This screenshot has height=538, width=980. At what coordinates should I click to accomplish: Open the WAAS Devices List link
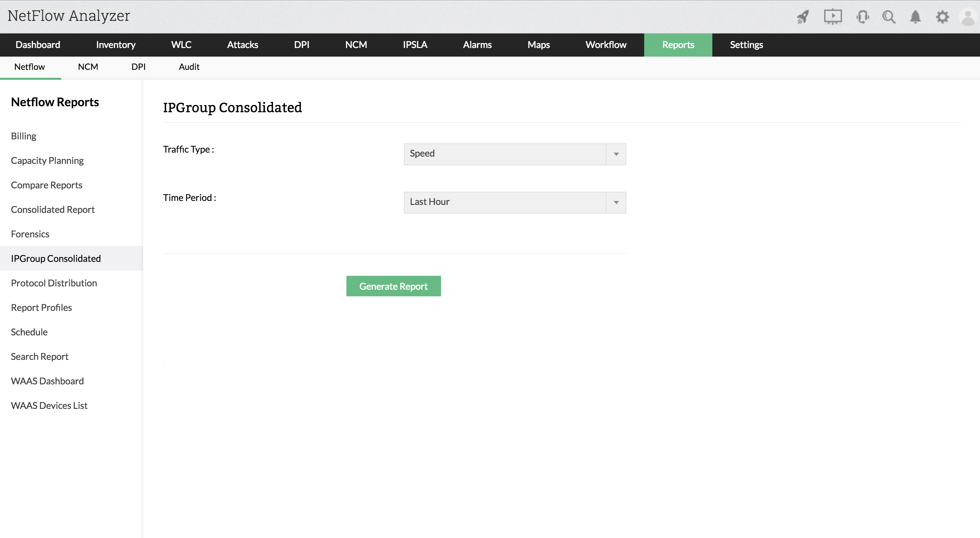49,406
